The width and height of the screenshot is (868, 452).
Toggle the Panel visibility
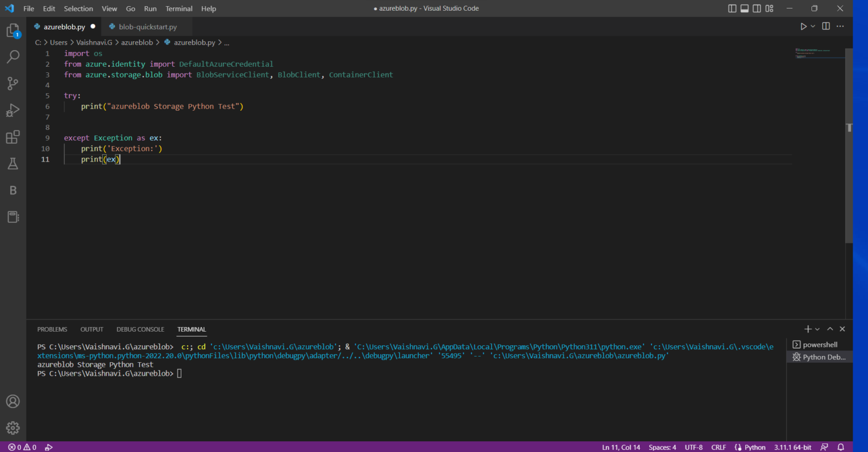click(744, 8)
